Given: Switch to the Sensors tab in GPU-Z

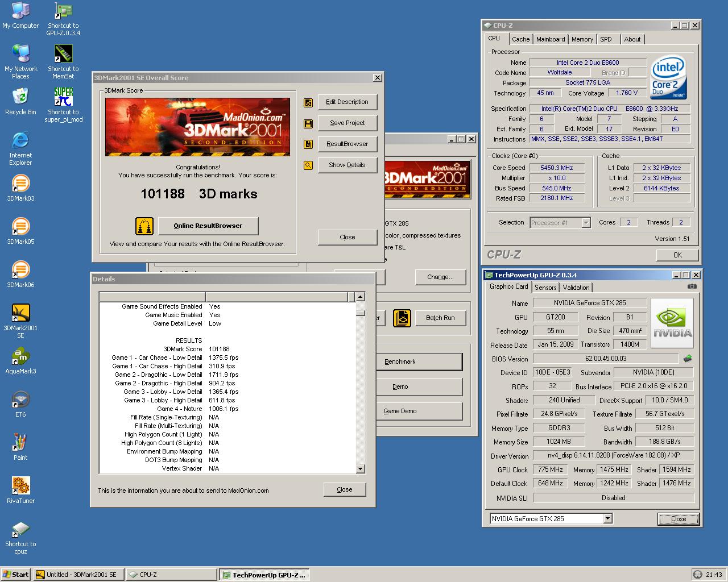Looking at the screenshot, I should click(x=545, y=288).
